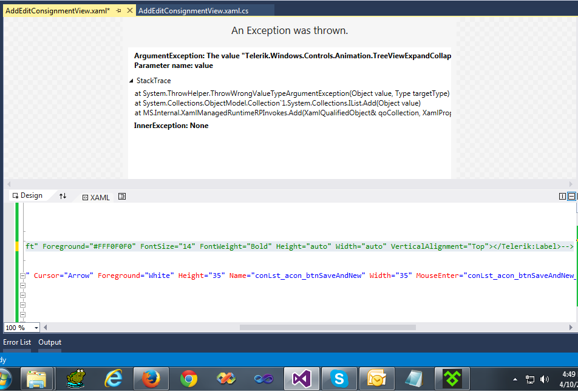Click the Name="conLst_acon_btnSaveAndNew" attribute

pos(297,275)
